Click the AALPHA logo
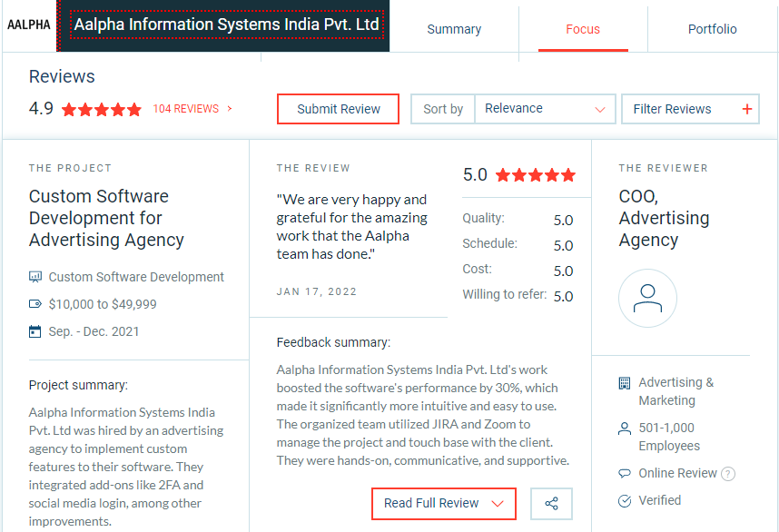 (x=28, y=25)
